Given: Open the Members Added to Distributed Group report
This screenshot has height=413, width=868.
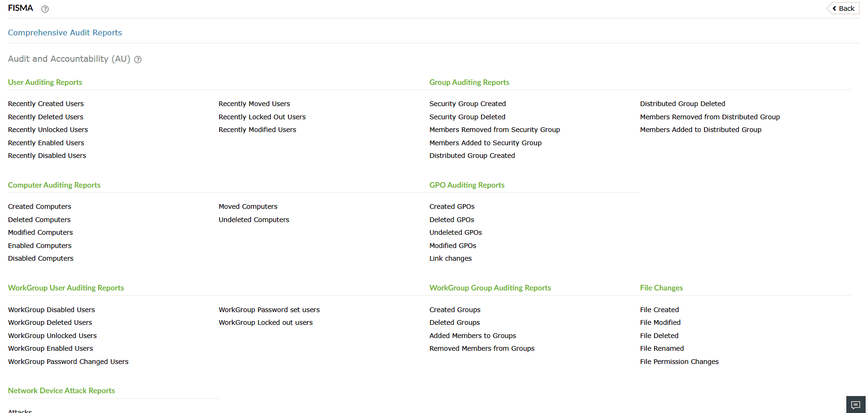Looking at the screenshot, I should (x=701, y=129).
